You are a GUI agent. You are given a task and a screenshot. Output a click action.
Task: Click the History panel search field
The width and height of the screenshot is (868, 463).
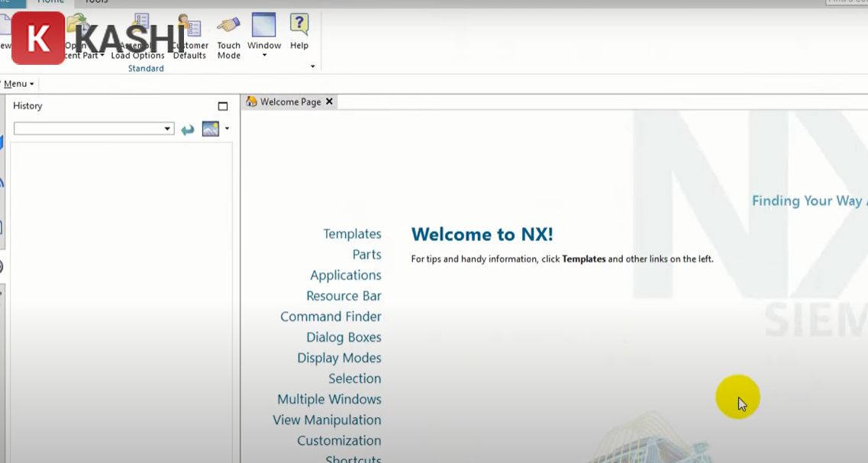coord(88,128)
